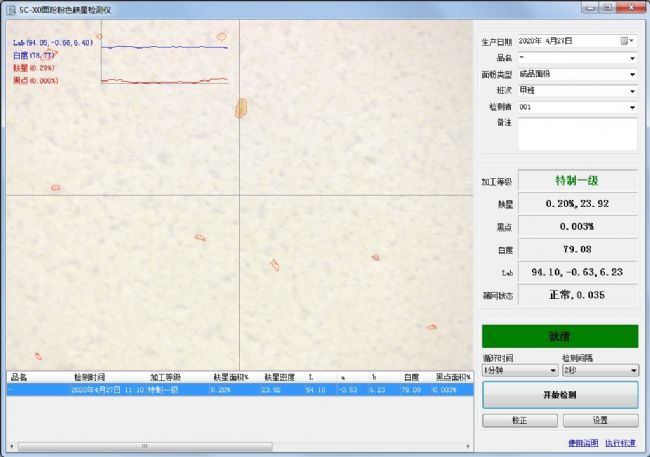
Task: Expand the 班次 combo box
Action: [x=632, y=90]
